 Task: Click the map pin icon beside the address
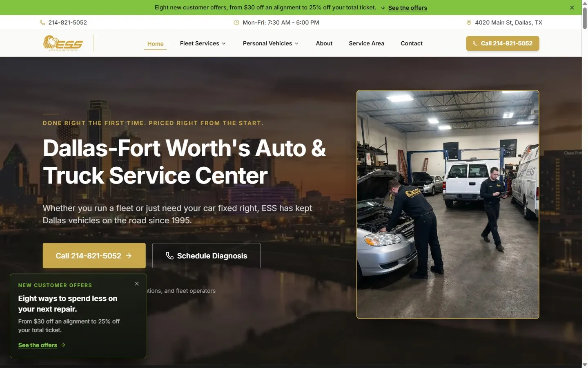coord(469,22)
